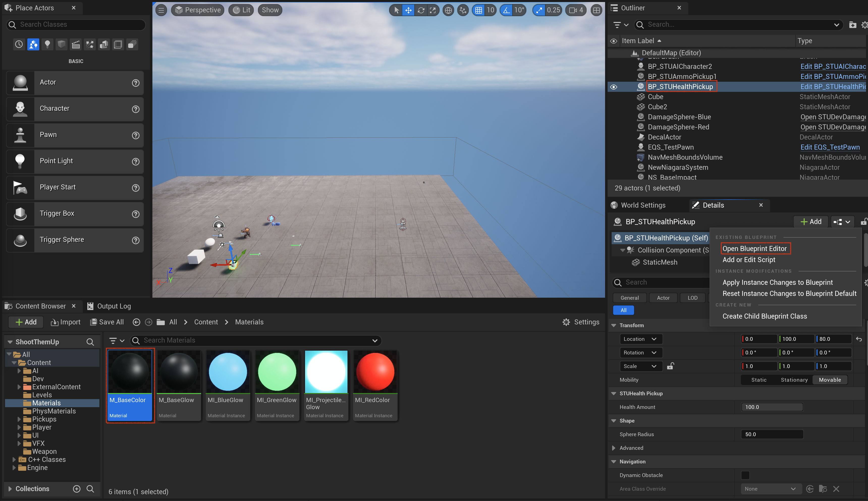The height and width of the screenshot is (501, 868).
Task: Click Add button in Content Browser
Action: tap(26, 322)
